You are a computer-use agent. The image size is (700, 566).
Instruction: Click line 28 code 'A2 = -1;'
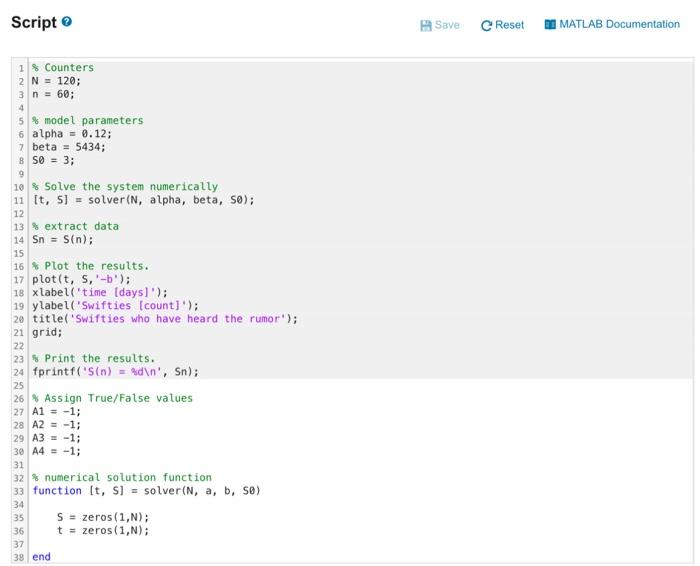pos(56,424)
